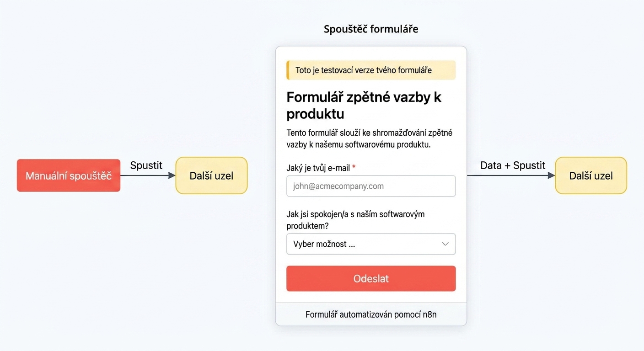
Task: Open the Vyber možnost dropdown
Action: click(371, 244)
